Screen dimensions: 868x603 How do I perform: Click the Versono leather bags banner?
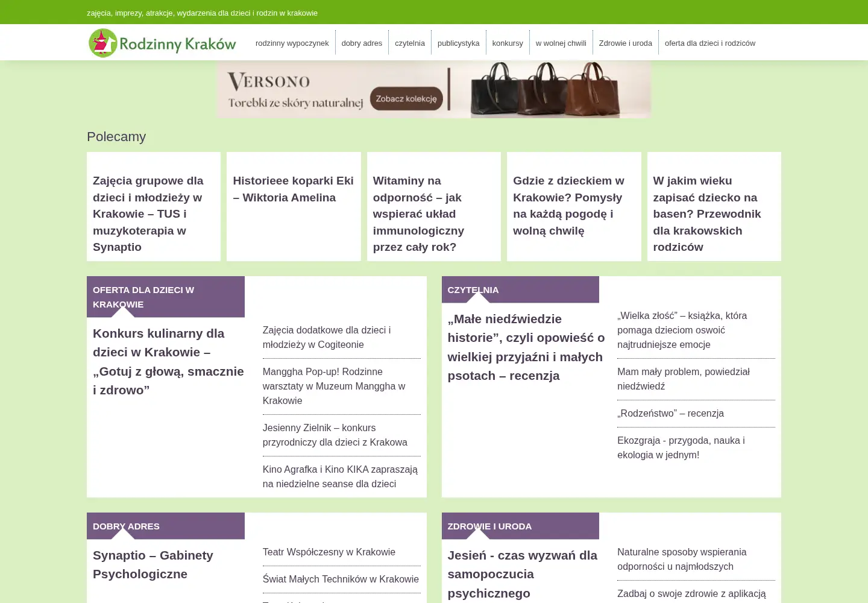[434, 89]
